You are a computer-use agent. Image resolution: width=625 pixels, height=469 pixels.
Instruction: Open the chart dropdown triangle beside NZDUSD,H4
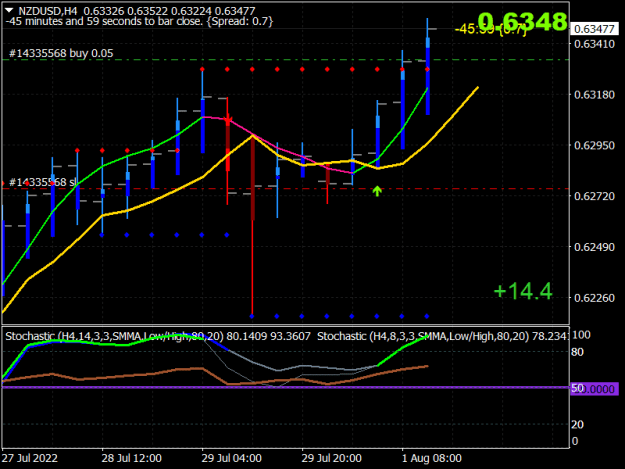(x=9, y=10)
